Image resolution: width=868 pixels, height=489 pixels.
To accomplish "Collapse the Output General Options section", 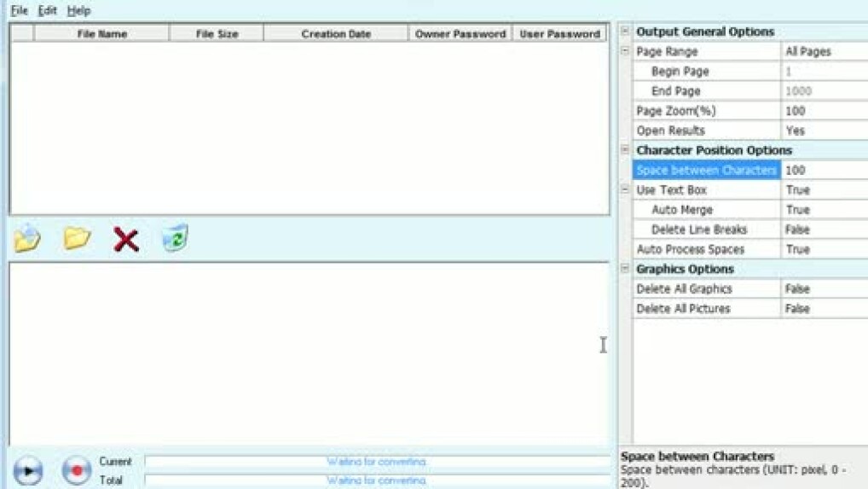I will [625, 32].
